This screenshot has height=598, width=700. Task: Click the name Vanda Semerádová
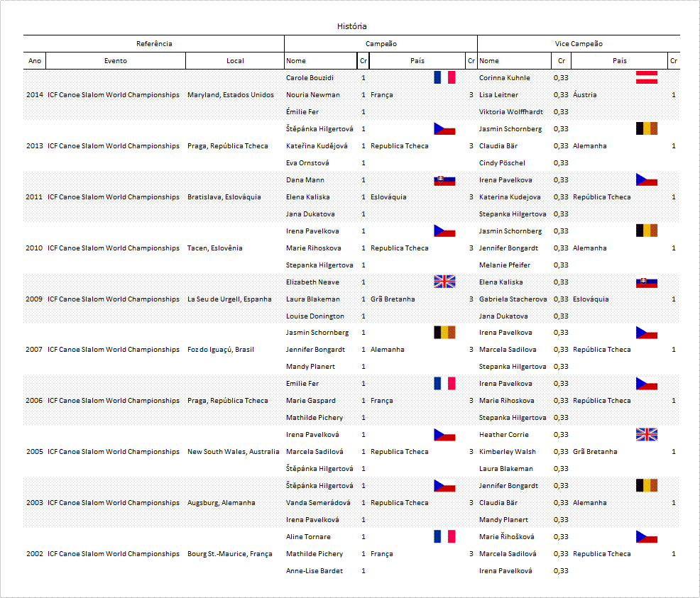point(318,502)
